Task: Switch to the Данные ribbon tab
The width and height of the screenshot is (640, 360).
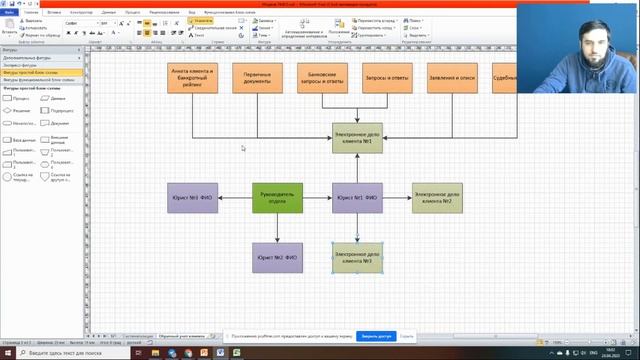Action: (x=109, y=12)
